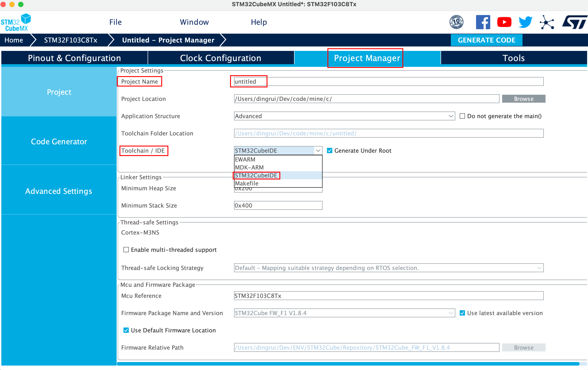Click the STM32CubeMX logo icon
The width and height of the screenshot is (588, 370).
coord(16,22)
